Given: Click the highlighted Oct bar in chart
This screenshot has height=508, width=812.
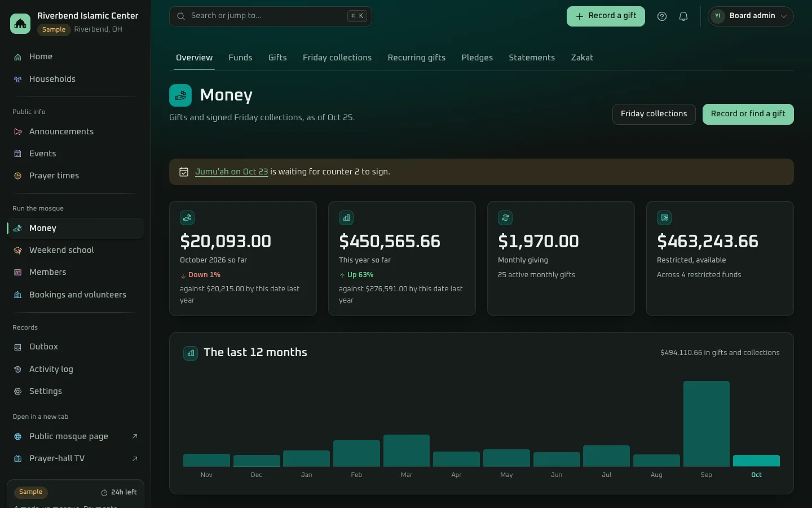Looking at the screenshot, I should click(x=756, y=461).
